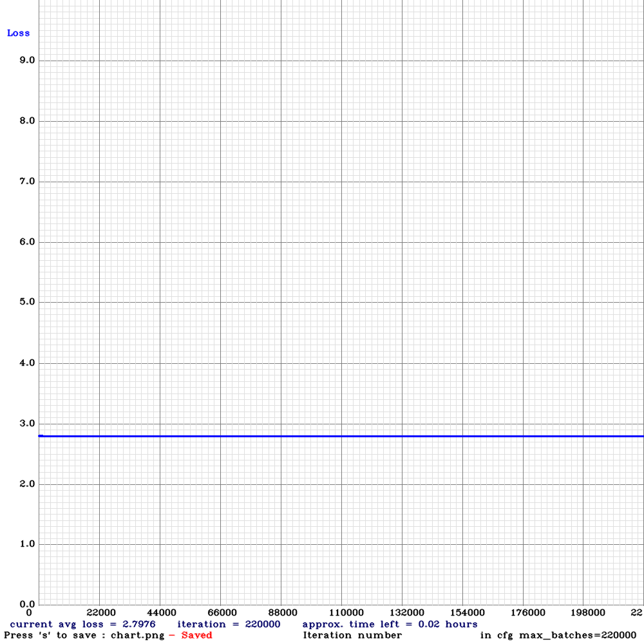Click the 'Iteration number' axis title

352,636
